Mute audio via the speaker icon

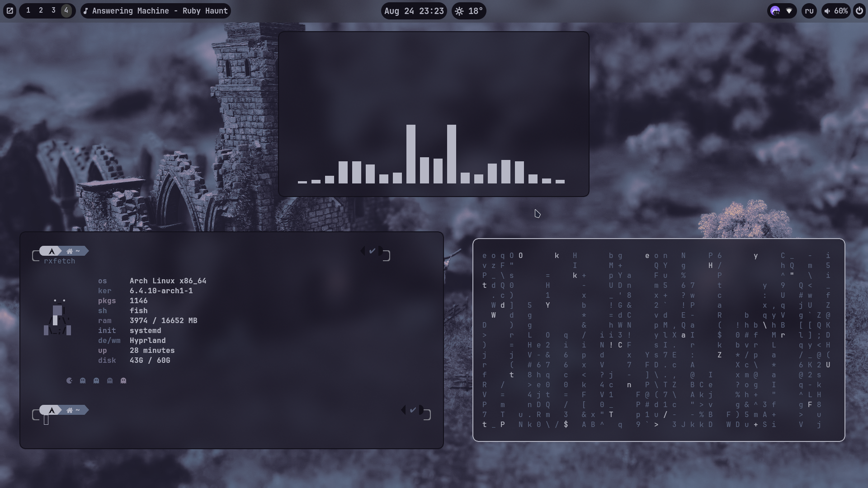click(827, 11)
